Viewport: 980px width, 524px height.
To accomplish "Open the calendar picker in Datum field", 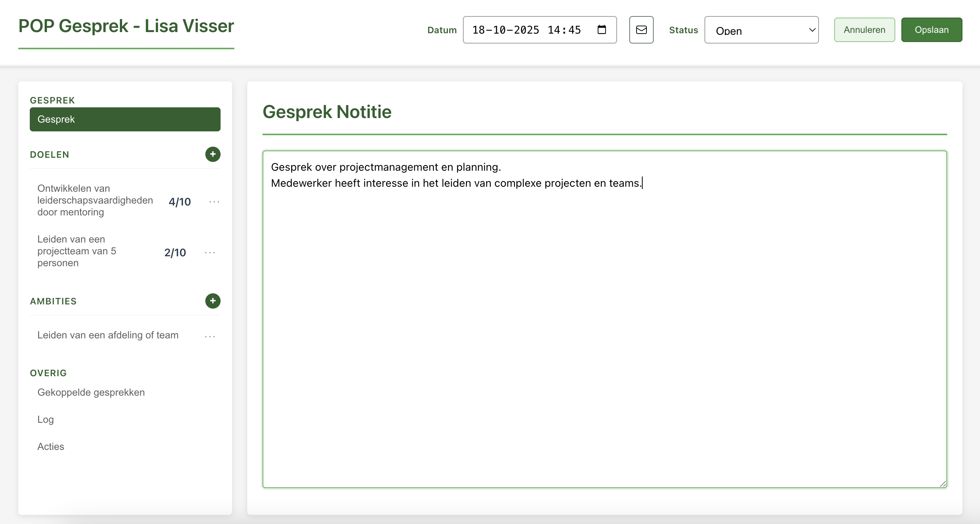I will coord(602,30).
